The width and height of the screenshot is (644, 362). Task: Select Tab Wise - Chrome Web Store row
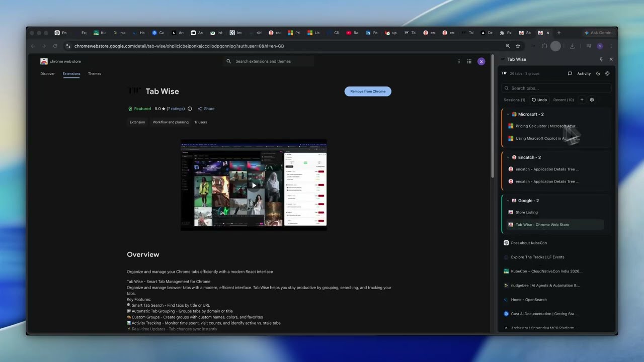pyautogui.click(x=555, y=225)
